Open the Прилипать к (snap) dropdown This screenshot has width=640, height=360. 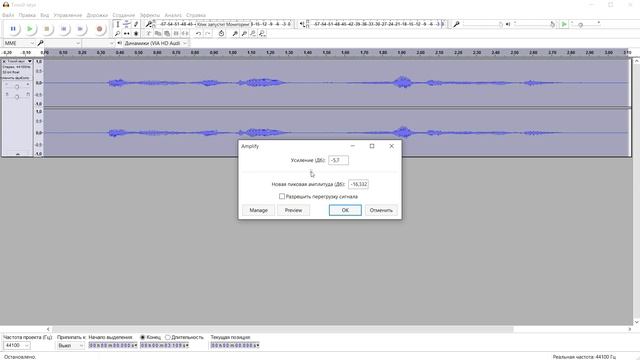[x=70, y=345]
